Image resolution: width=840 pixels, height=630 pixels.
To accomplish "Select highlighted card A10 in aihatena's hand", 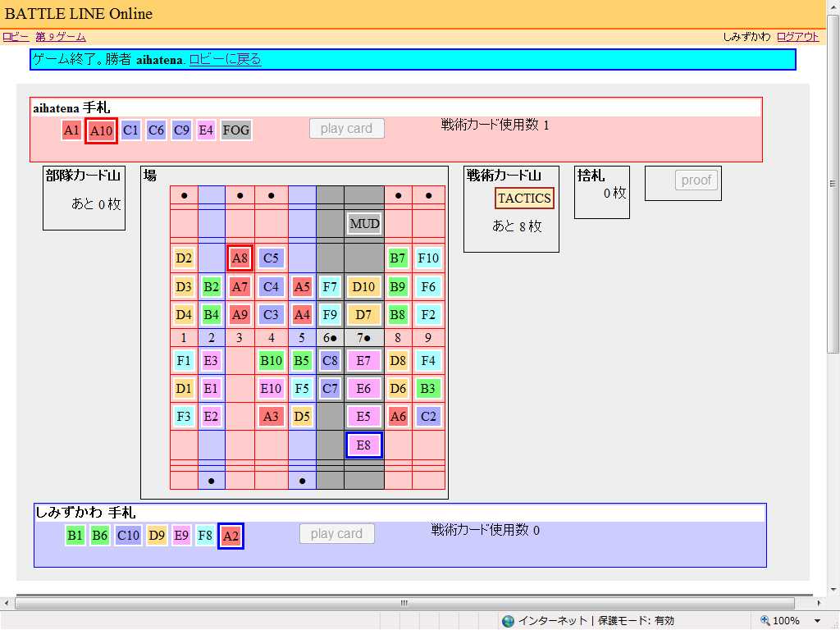I will pyautogui.click(x=101, y=130).
